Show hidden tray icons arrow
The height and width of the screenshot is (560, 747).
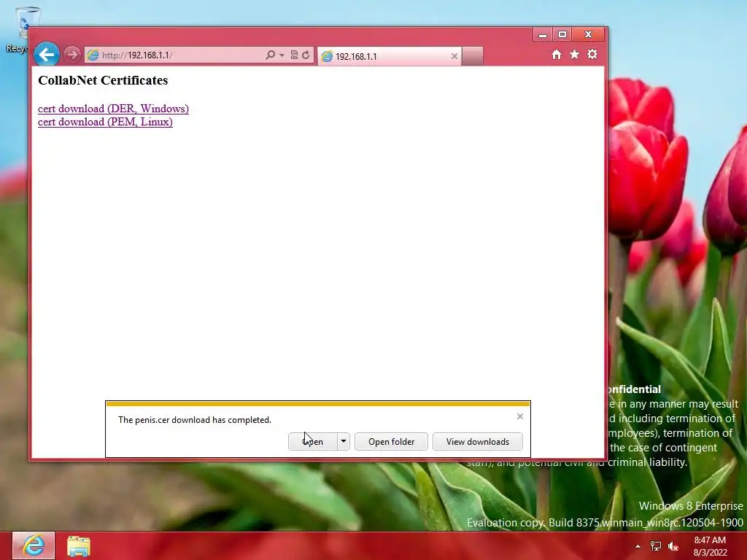coord(638,546)
